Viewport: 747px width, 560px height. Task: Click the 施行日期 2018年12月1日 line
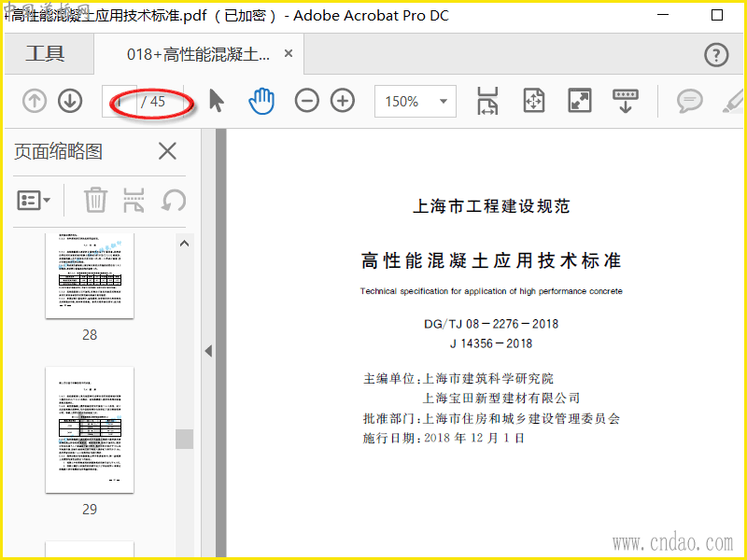coord(444,438)
